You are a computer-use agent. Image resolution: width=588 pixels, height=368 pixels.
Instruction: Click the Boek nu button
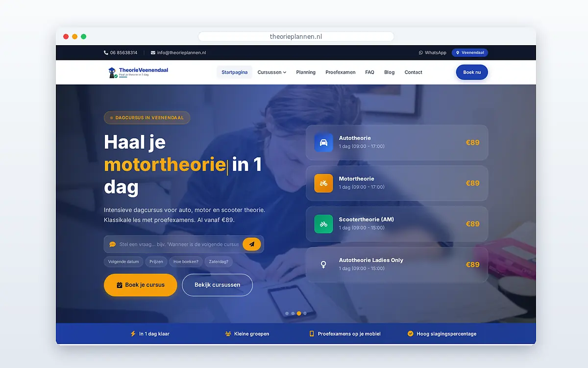472,72
